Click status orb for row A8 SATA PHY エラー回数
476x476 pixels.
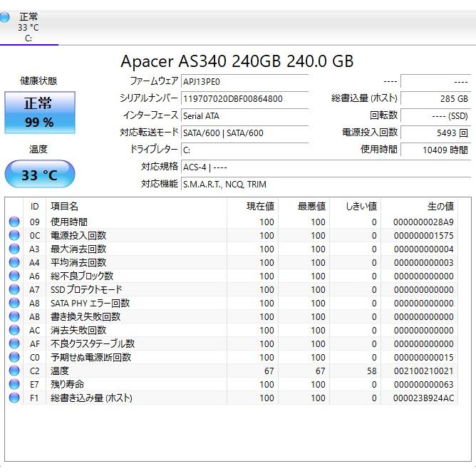point(14,303)
